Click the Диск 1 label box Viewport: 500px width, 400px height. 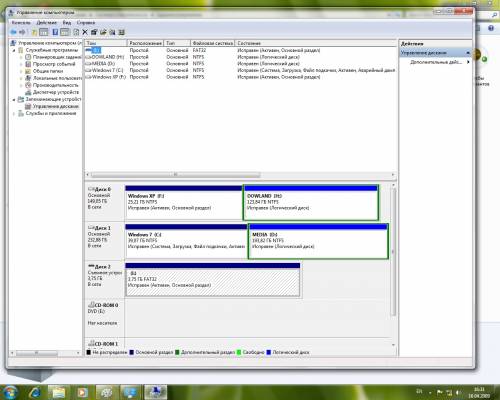pyautogui.click(x=105, y=241)
